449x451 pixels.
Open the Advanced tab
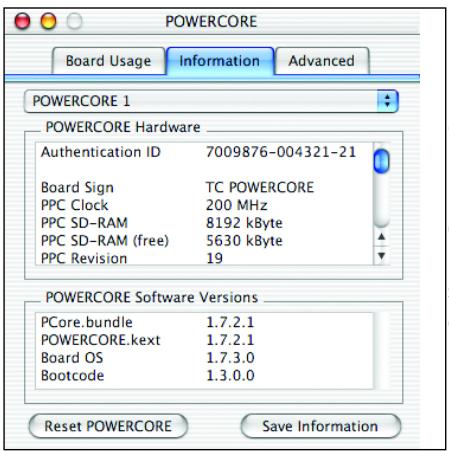coord(322,61)
